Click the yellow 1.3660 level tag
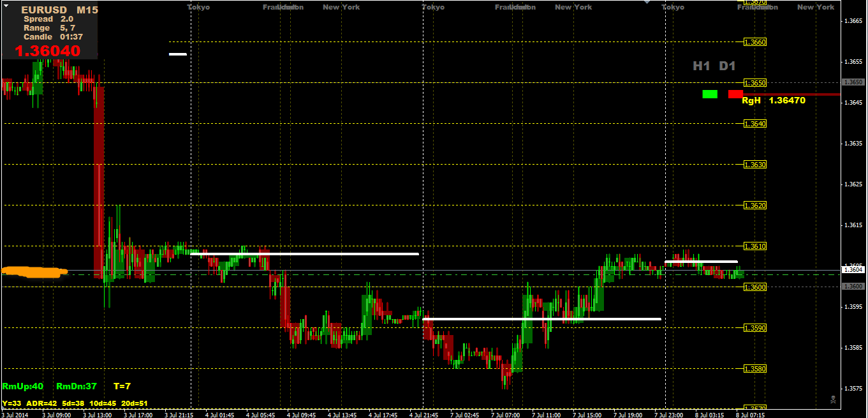The image size is (868, 418). pos(755,42)
